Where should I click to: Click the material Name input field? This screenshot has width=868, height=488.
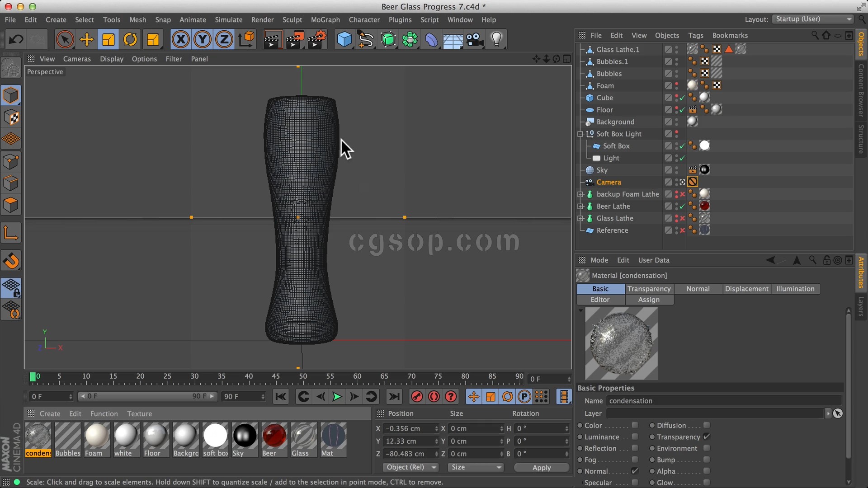point(723,401)
